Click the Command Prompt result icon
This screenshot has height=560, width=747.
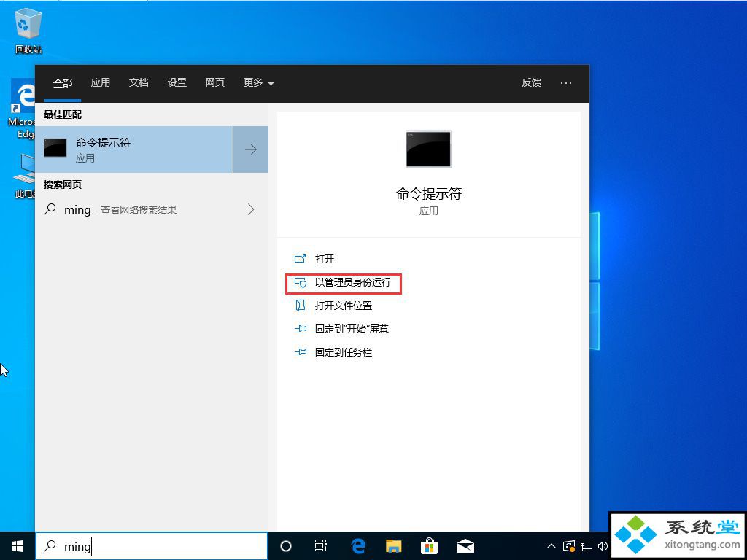[x=55, y=148]
